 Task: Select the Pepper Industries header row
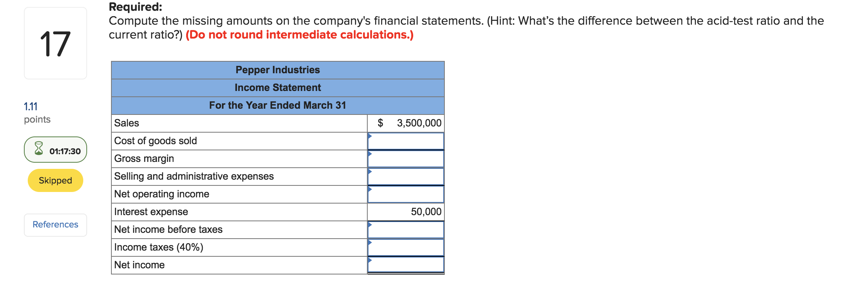(278, 70)
